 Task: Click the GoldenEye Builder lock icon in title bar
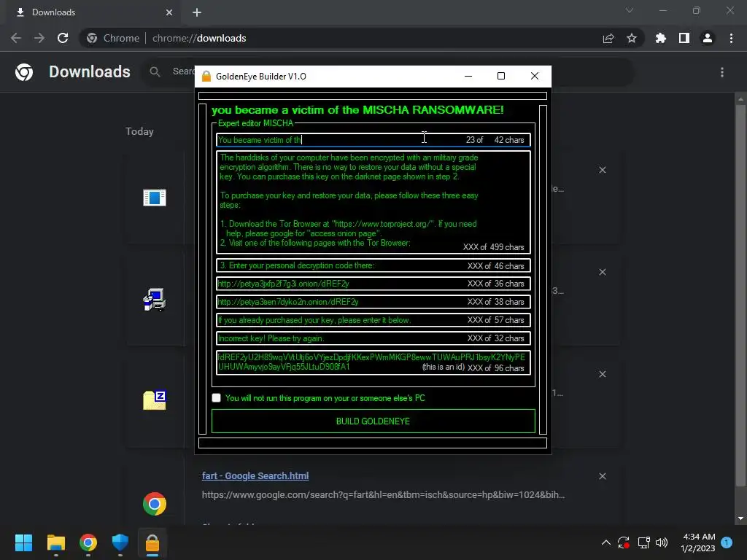tap(206, 76)
